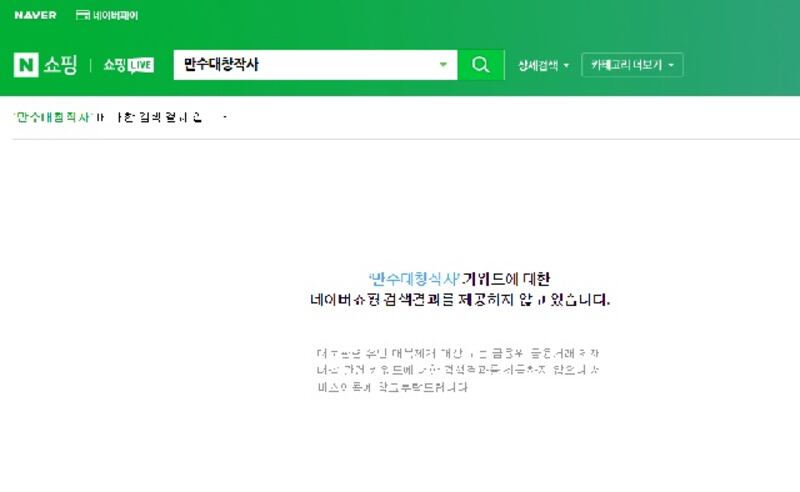Image resolution: width=800 pixels, height=492 pixels.
Task: Open the 상세검색 dropdown
Action: click(542, 65)
